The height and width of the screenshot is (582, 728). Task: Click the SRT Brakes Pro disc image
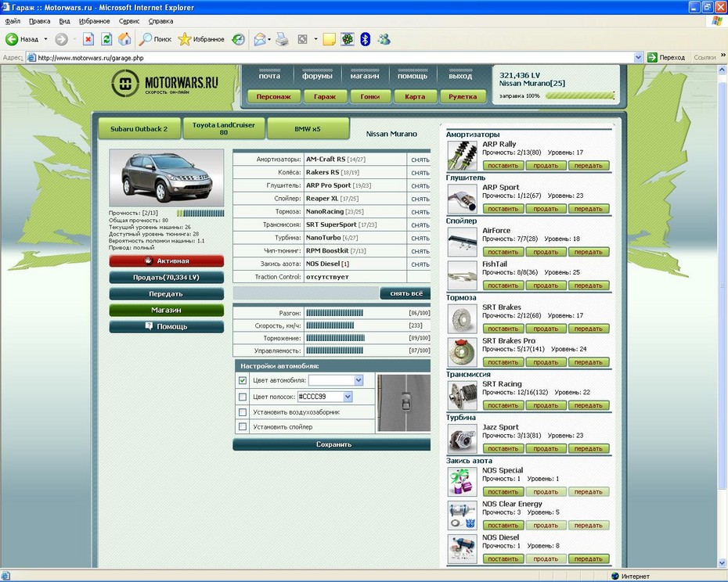462,352
